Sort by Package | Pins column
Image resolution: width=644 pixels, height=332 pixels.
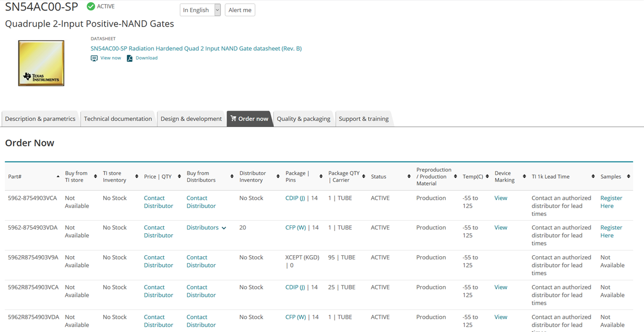coord(321,177)
